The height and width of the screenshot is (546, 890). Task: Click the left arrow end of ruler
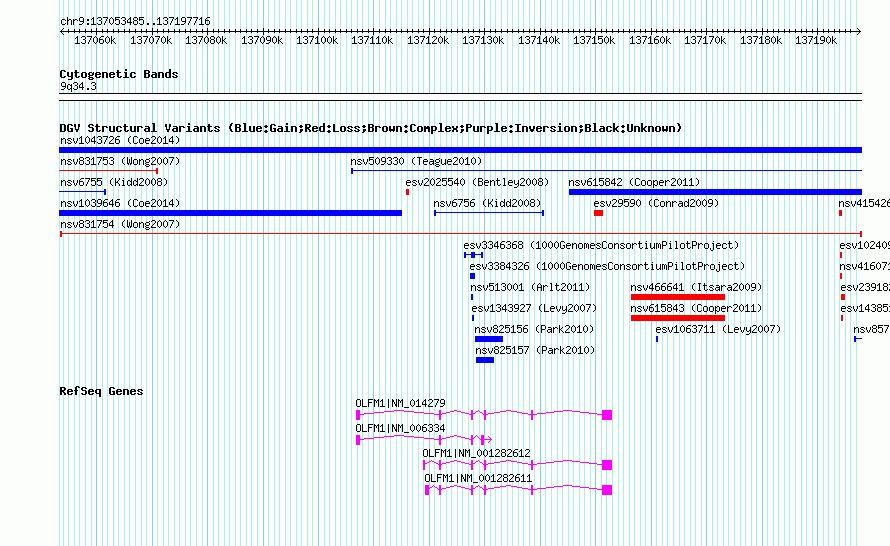[x=62, y=32]
